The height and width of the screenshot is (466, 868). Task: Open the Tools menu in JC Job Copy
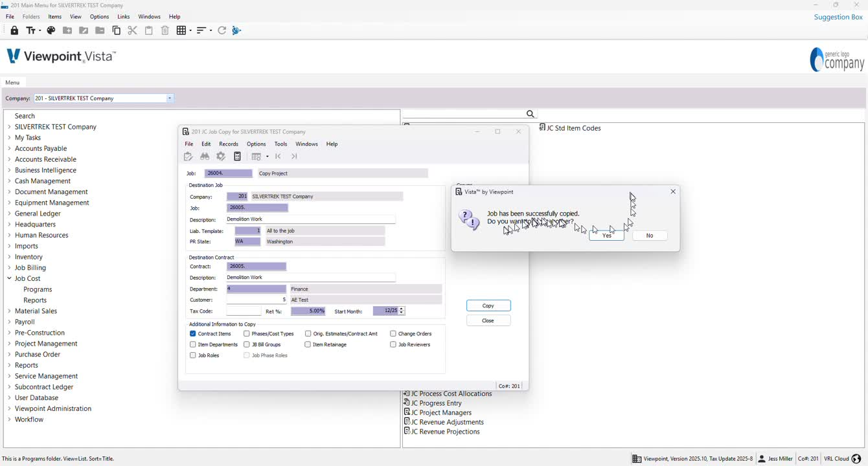click(x=280, y=144)
